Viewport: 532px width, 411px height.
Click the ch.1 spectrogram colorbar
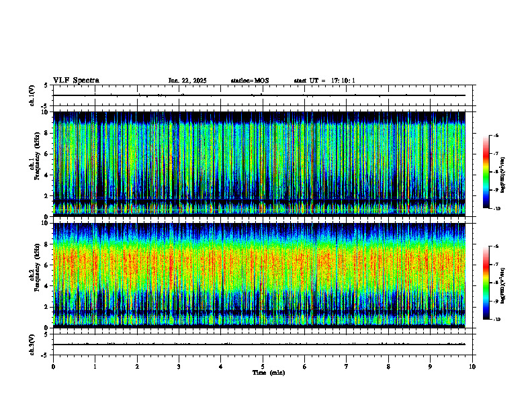(486, 172)
